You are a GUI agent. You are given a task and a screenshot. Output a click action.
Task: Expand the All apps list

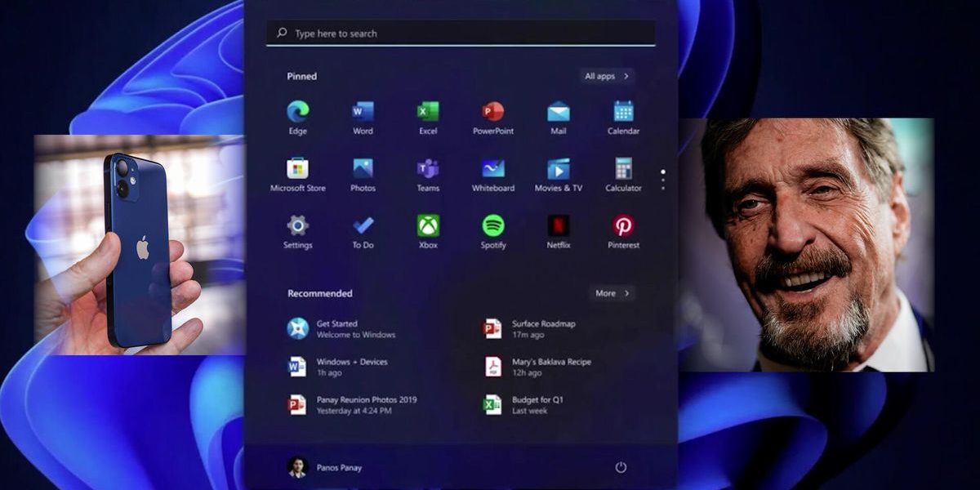click(607, 76)
